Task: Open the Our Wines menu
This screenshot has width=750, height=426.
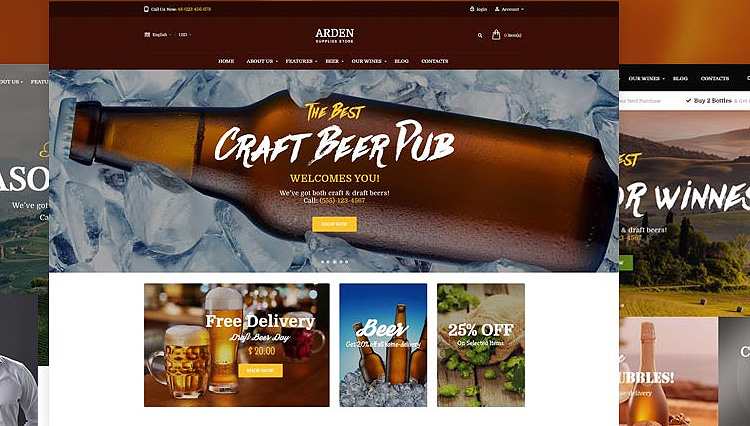Action: (x=369, y=61)
